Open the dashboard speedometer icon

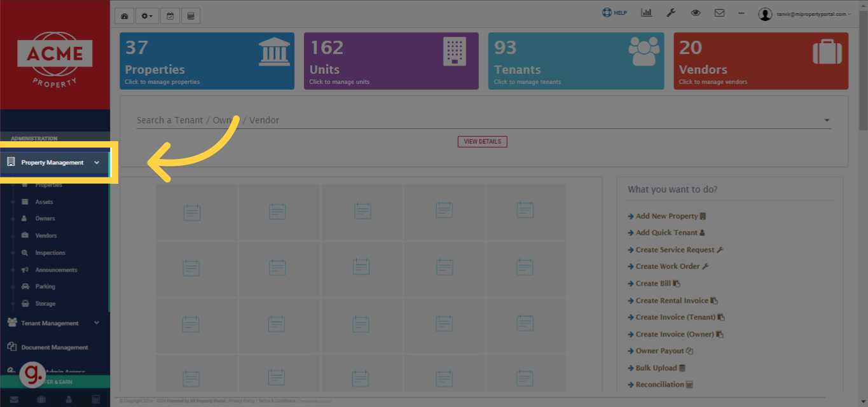124,15
